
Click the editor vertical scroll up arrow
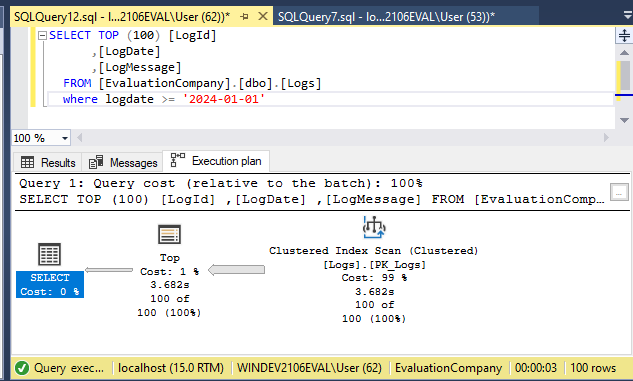point(624,53)
